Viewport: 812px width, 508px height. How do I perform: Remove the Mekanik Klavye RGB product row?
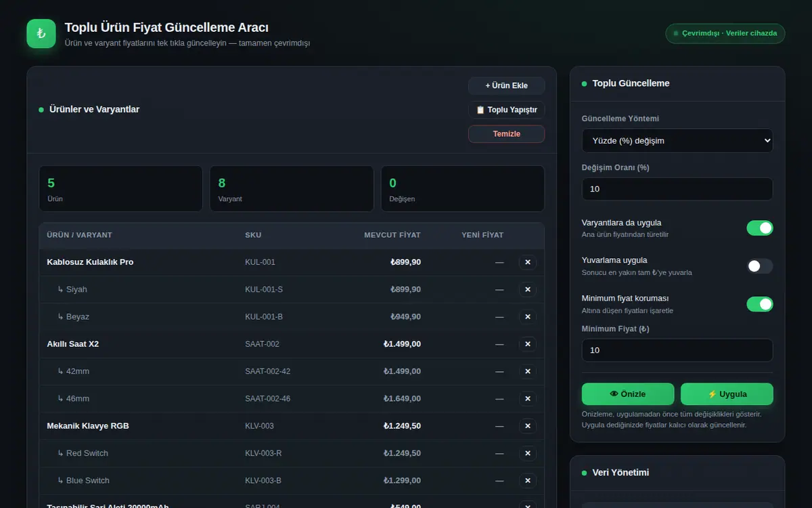tap(528, 426)
